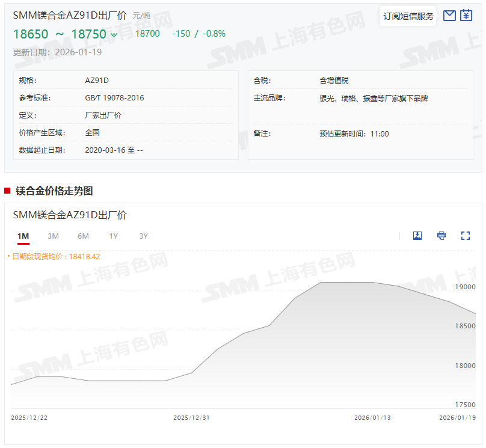
Task: Show the 3Y price trend
Action: tap(143, 236)
